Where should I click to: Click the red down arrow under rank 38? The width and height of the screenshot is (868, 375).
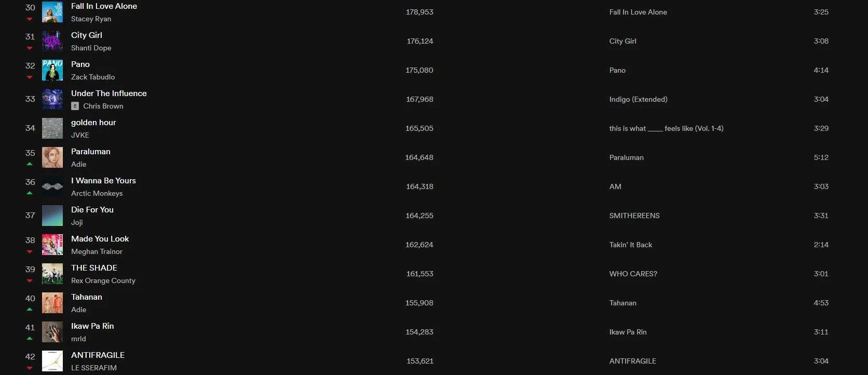[x=30, y=251]
